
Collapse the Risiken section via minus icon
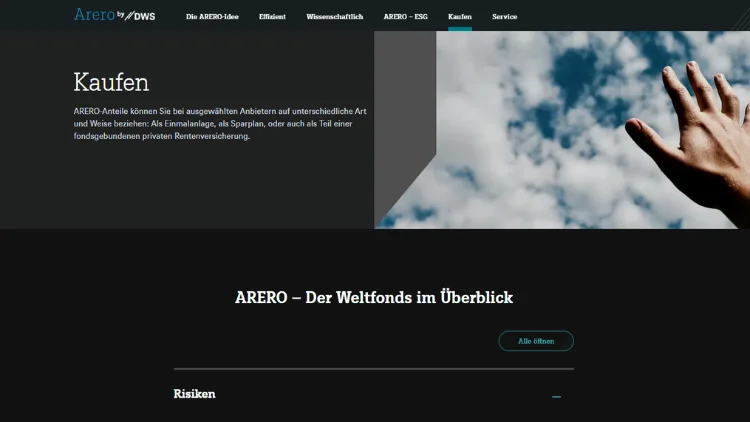(556, 396)
